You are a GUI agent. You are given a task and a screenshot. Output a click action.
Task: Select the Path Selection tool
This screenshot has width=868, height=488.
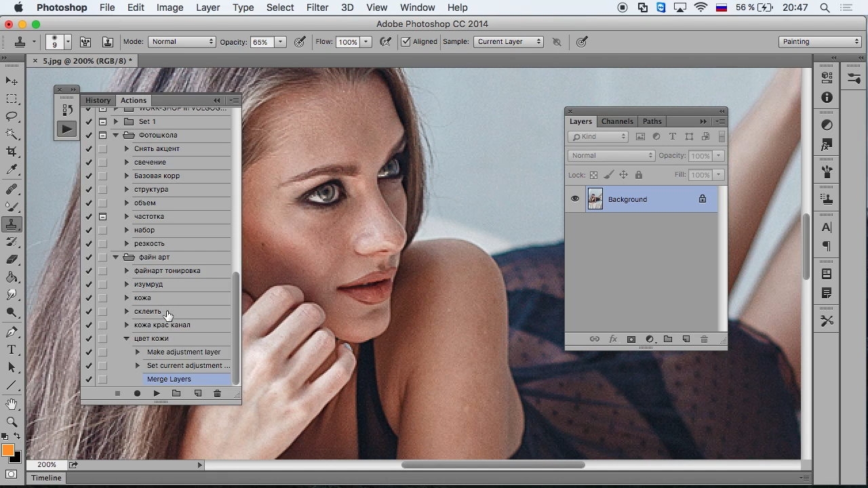pyautogui.click(x=12, y=367)
